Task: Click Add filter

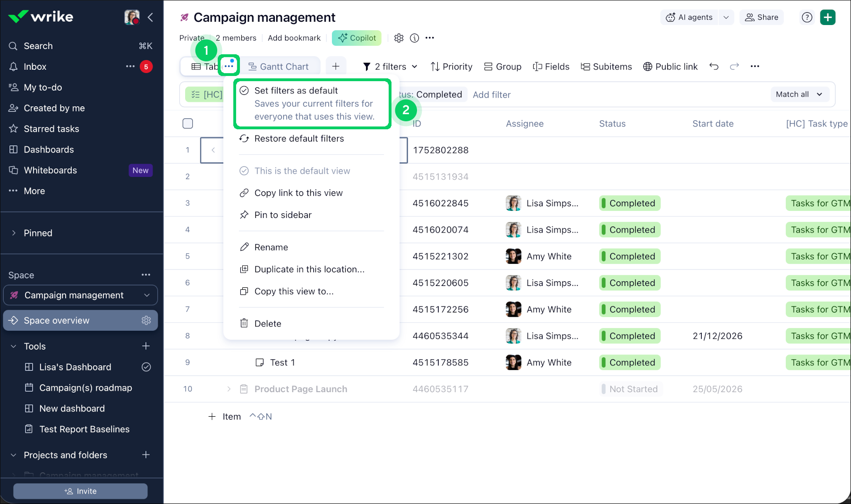Action: click(492, 95)
